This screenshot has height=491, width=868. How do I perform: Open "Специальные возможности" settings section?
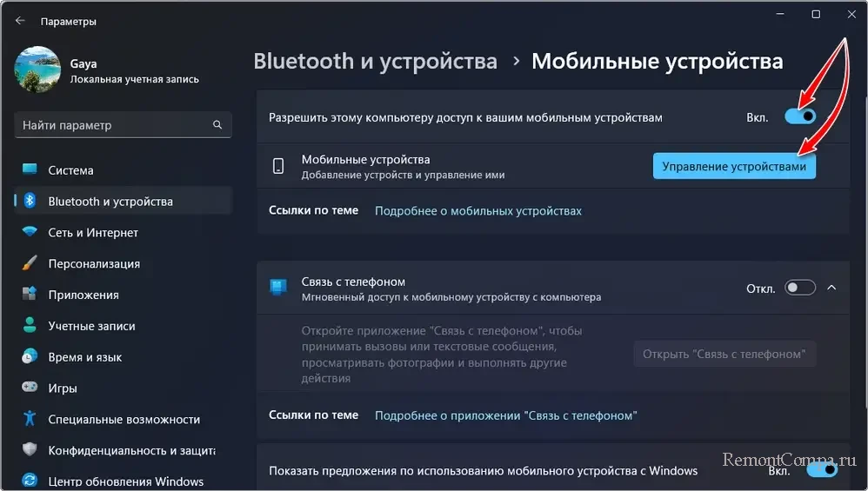124,420
